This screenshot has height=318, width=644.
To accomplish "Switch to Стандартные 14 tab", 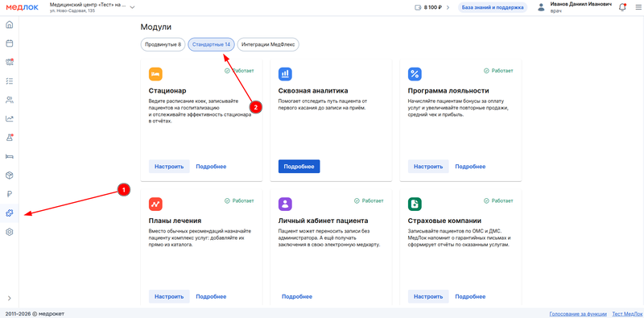I will pos(211,44).
